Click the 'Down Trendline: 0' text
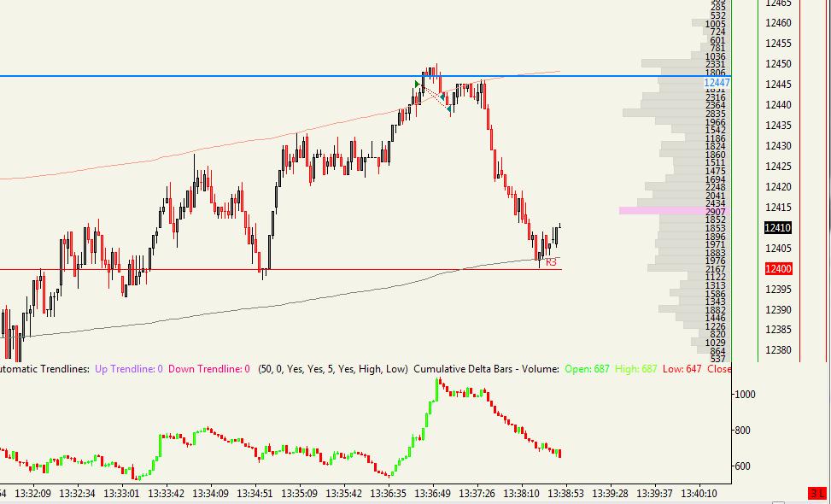The height and width of the screenshot is (504, 831). (x=208, y=369)
